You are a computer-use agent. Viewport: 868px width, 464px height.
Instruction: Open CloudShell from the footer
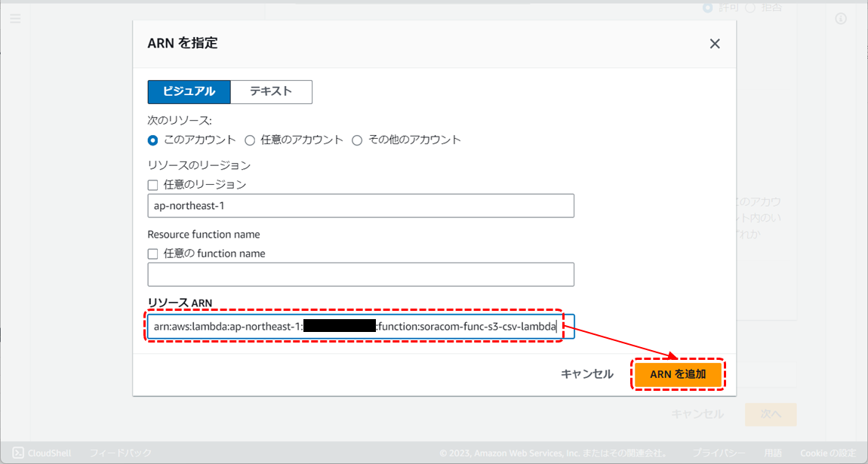coord(42,453)
